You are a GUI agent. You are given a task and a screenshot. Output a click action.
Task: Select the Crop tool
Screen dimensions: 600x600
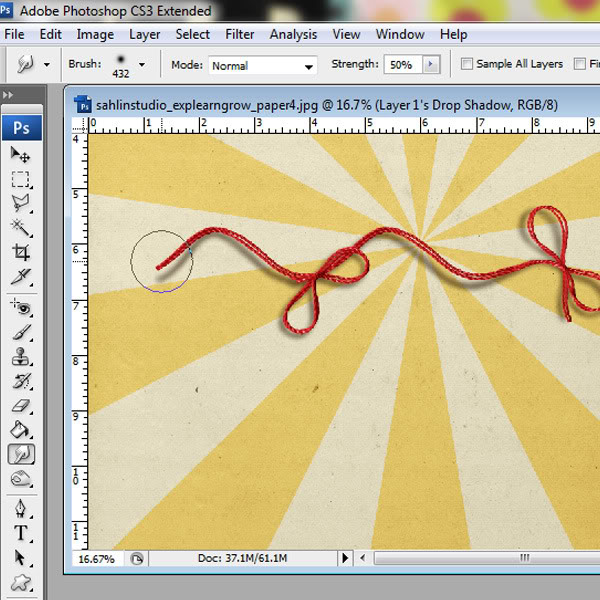coord(21,252)
